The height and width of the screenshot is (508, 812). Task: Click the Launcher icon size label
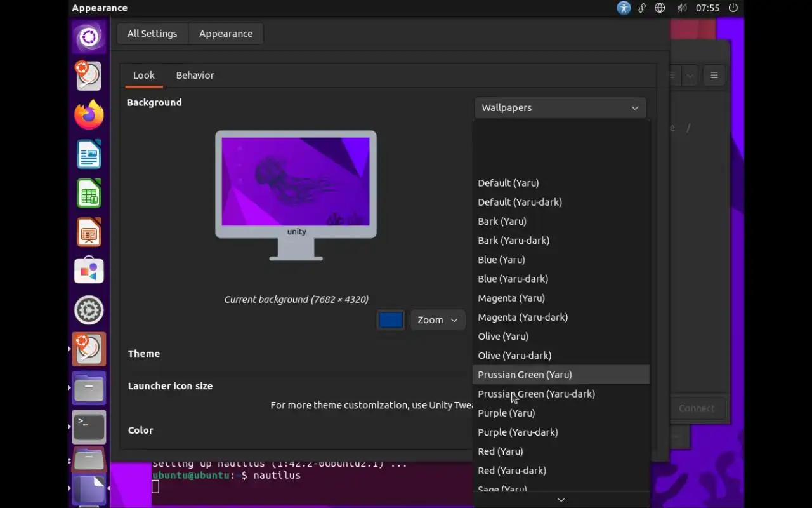[170, 386]
